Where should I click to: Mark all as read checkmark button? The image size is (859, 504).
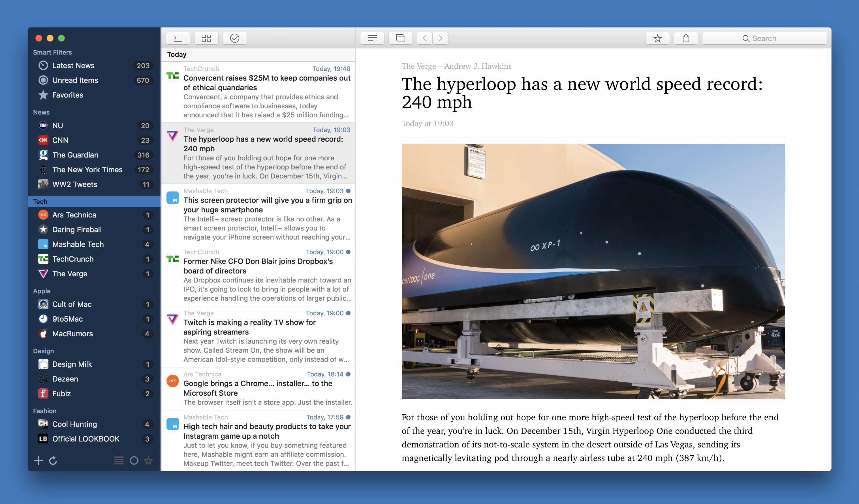click(234, 38)
